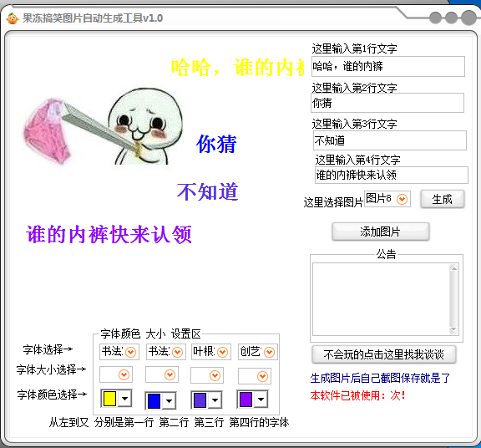The image size is (481, 448).
Task: Click the red text 本软件已被使用：次！
Action: 358,395
